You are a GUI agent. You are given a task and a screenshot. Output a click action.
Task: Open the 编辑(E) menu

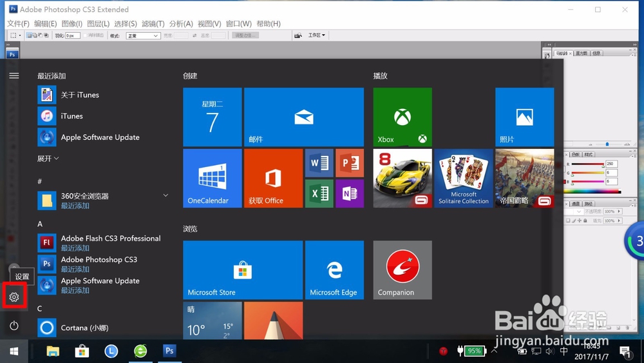(45, 24)
